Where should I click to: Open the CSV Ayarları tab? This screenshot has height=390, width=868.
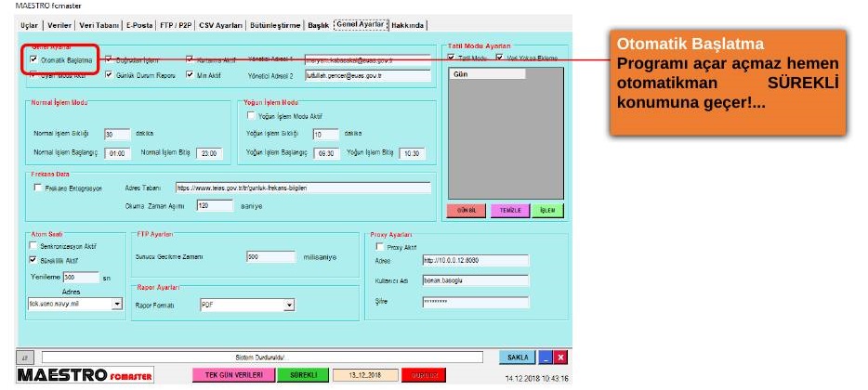click(x=221, y=25)
